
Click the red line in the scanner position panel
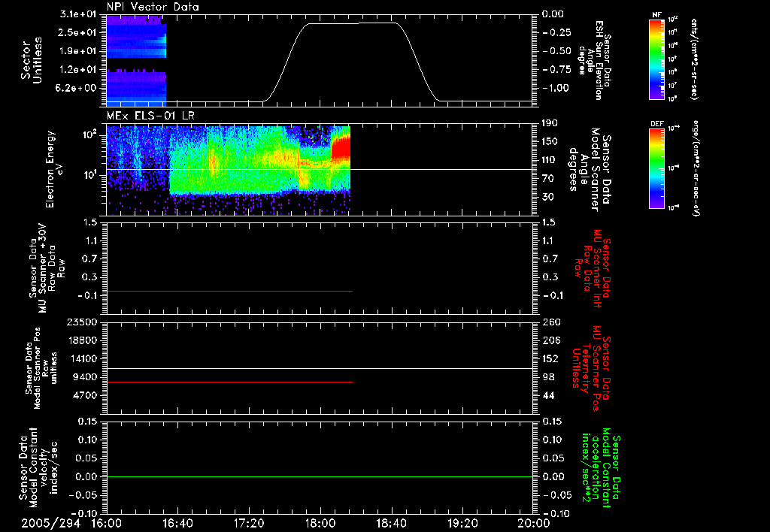tap(229, 382)
